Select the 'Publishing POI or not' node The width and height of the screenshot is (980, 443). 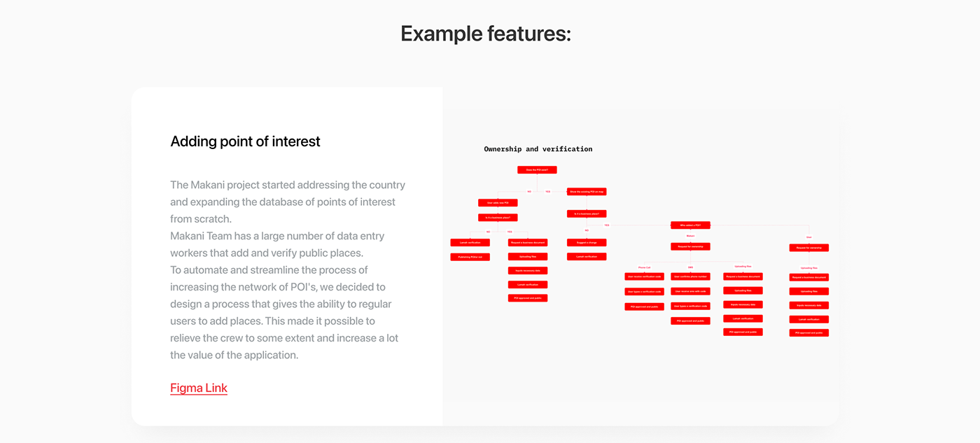pyautogui.click(x=470, y=257)
